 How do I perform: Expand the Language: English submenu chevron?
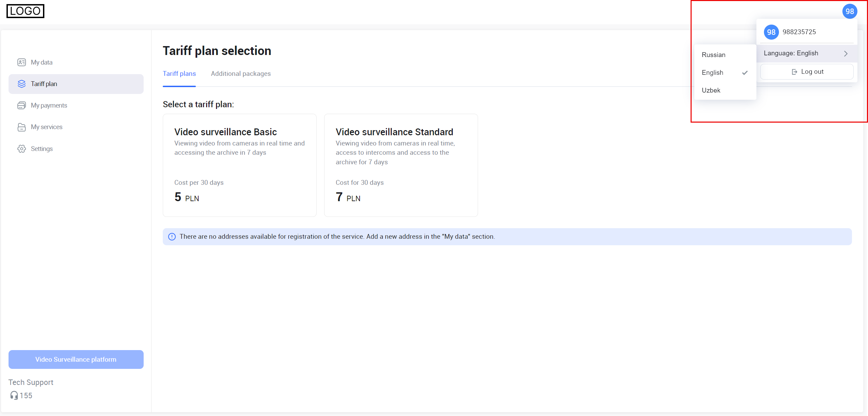click(845, 54)
